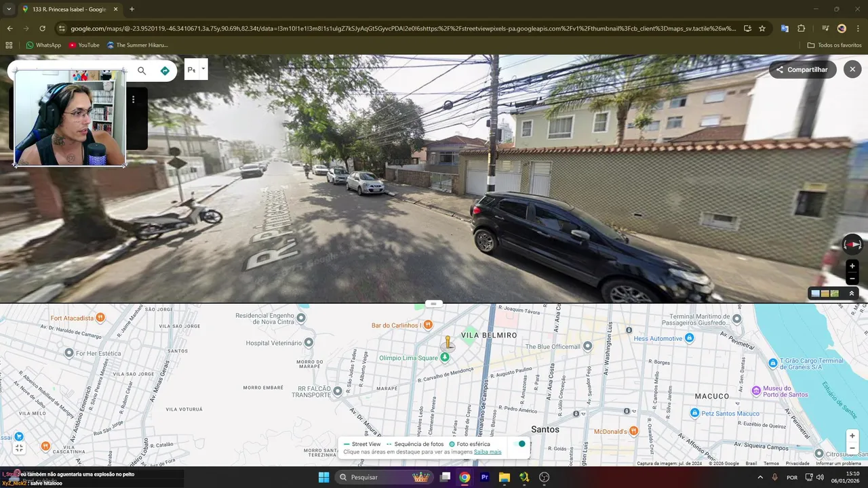This screenshot has width=868, height=488.
Task: Open the WhatsApp bookmark
Action: 43,45
